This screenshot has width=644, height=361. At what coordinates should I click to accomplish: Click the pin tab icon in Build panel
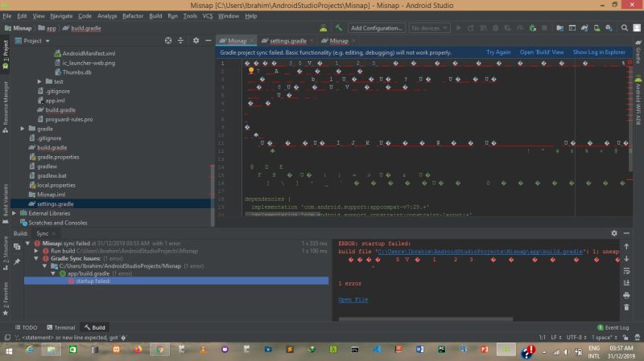pos(17,261)
